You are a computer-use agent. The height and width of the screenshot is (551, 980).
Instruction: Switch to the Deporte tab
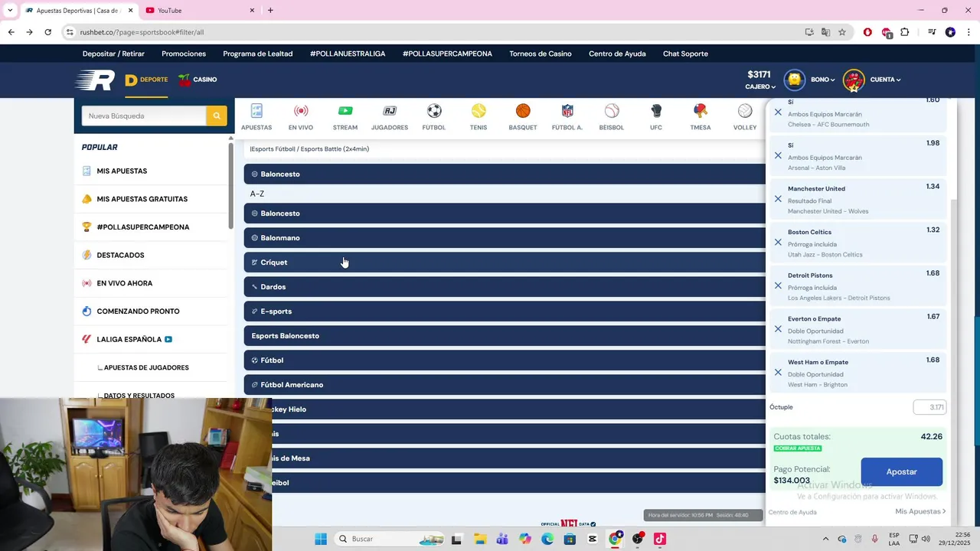click(x=146, y=80)
